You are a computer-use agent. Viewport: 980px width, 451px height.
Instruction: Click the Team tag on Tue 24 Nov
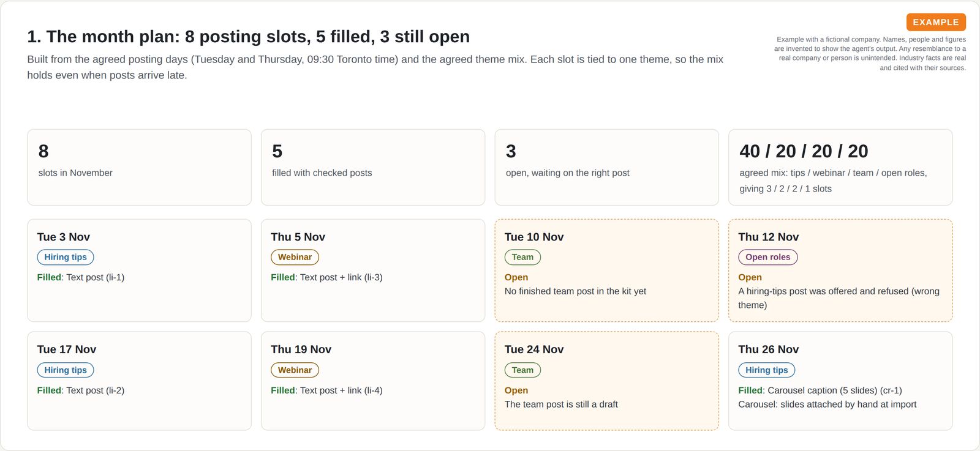(522, 370)
